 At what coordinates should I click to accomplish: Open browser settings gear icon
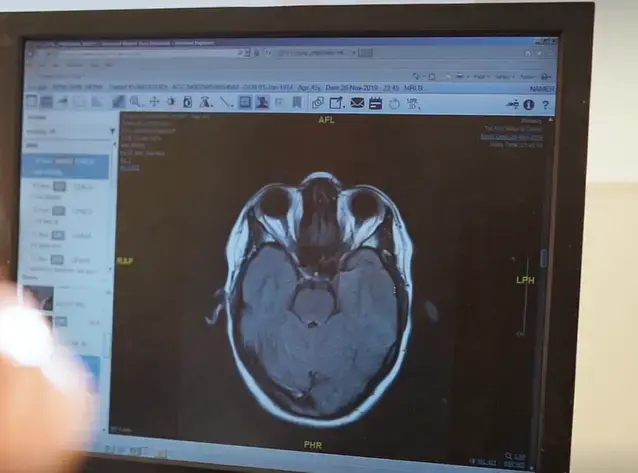(x=551, y=53)
